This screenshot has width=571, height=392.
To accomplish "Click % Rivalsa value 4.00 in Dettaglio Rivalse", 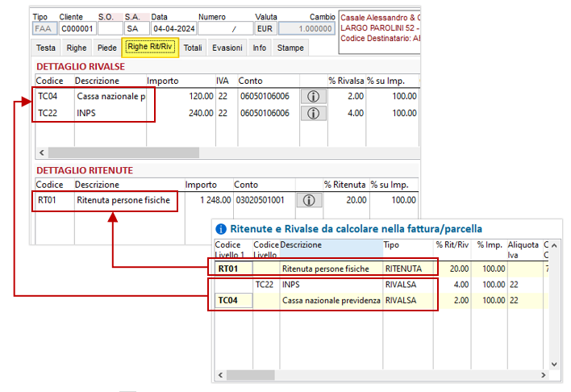I will [356, 113].
